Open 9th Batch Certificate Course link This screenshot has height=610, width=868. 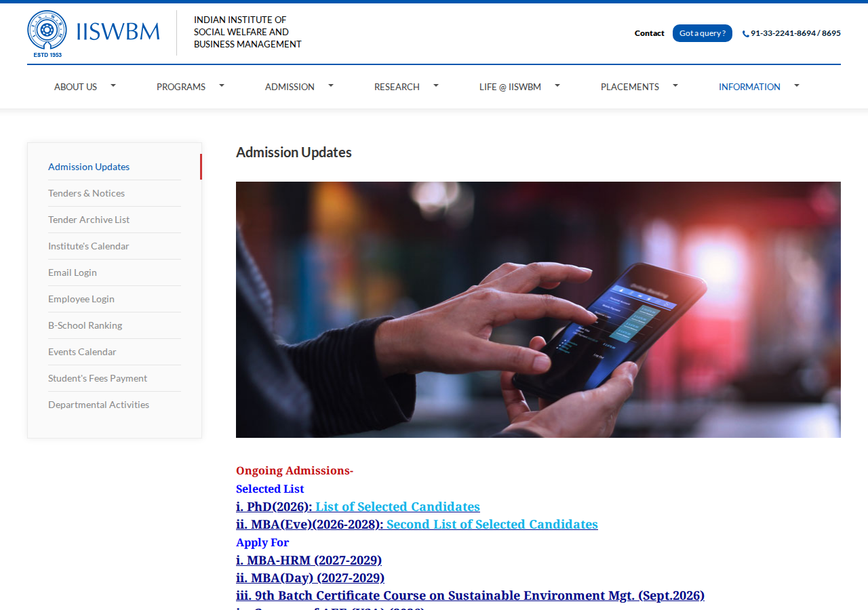click(x=470, y=595)
